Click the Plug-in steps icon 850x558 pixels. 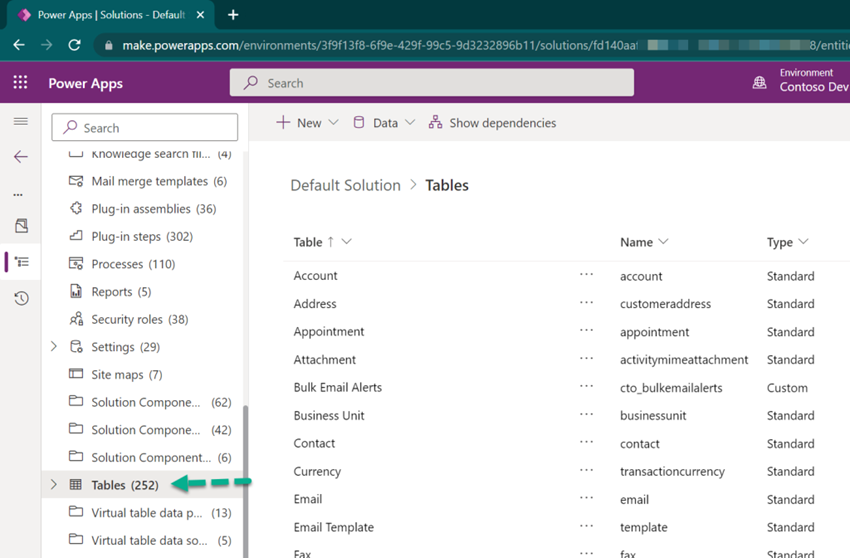[76, 236]
